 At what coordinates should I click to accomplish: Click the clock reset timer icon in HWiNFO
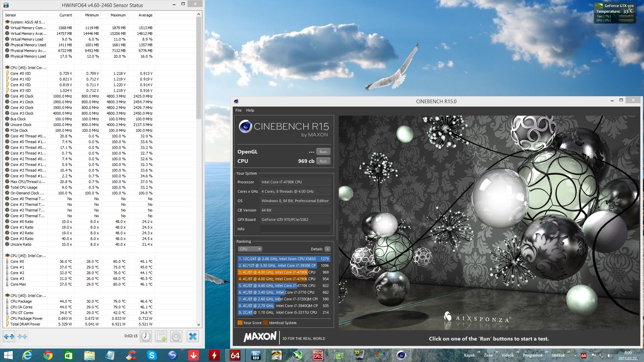pyautogui.click(x=146, y=336)
